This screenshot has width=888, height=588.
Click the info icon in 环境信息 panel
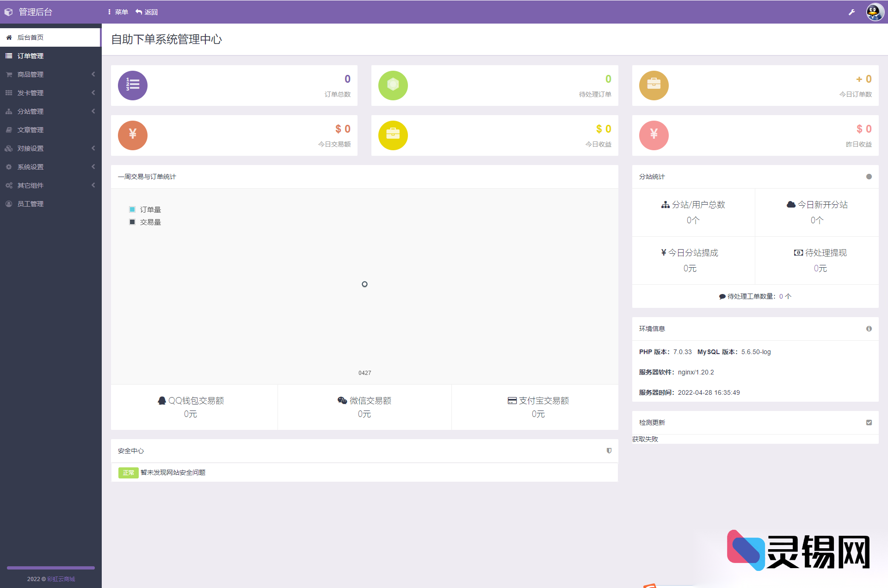pyautogui.click(x=869, y=329)
